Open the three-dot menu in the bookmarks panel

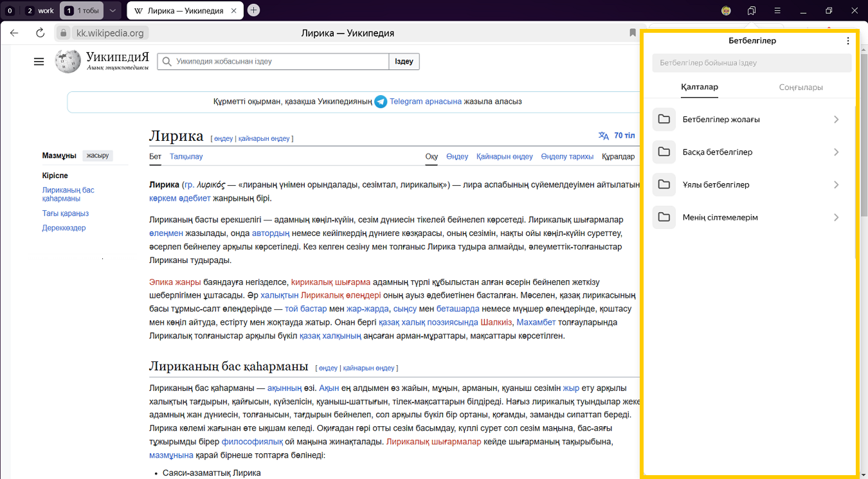pos(847,41)
